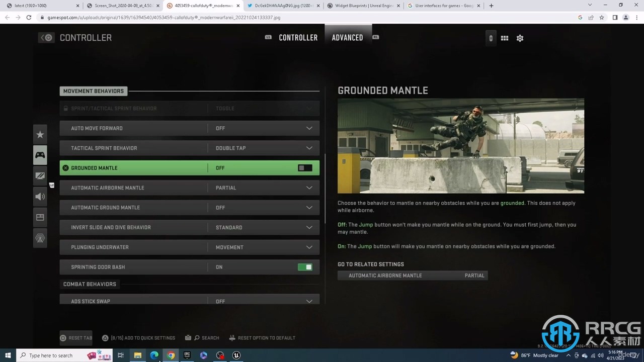Click browser back arrow
The width and height of the screenshot is (644, 362).
8,17
